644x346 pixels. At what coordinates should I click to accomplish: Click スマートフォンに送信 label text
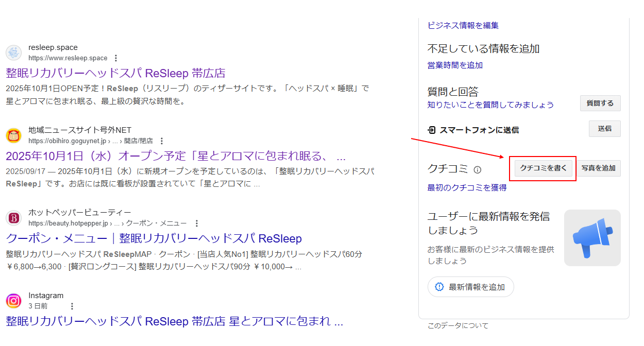click(x=479, y=130)
